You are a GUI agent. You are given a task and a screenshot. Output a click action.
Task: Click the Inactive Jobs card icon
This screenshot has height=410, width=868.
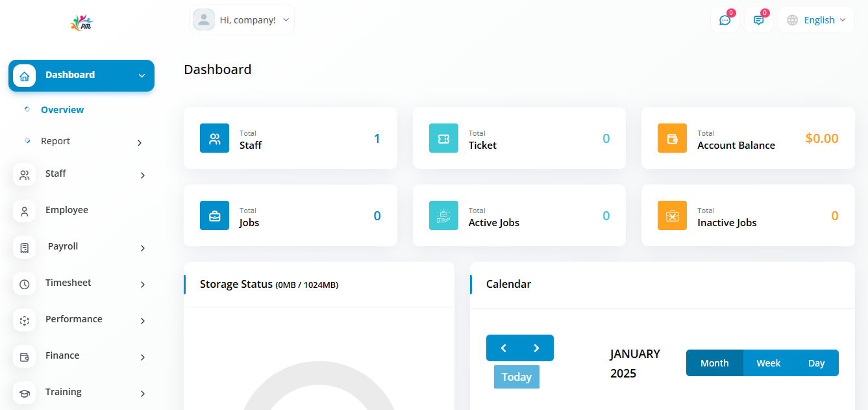[672, 216]
